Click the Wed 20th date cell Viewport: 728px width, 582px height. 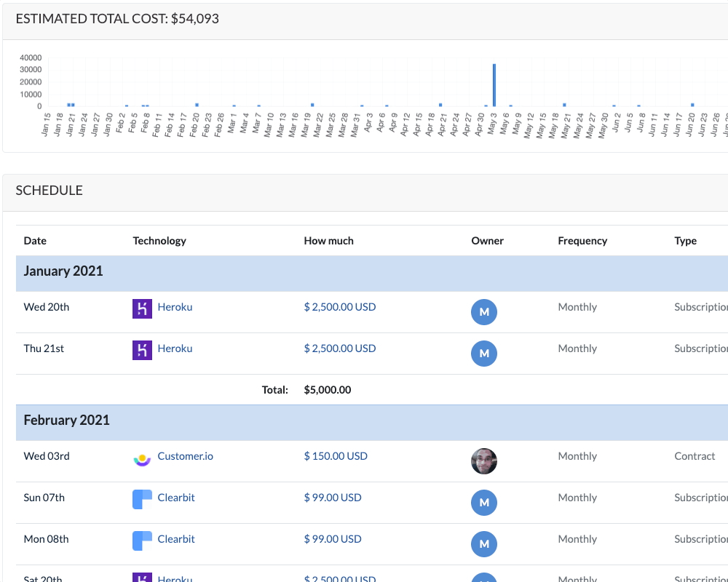[47, 307]
